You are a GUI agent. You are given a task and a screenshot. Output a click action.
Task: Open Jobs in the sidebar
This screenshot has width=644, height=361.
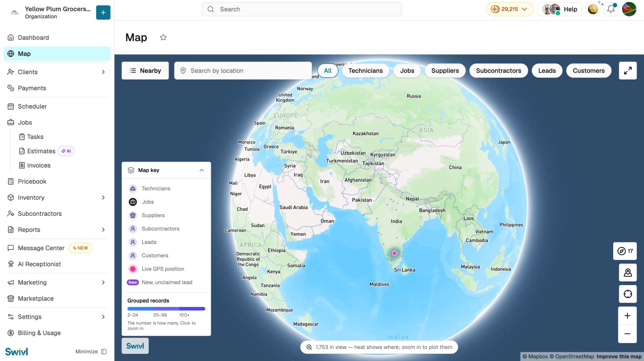(57, 123)
